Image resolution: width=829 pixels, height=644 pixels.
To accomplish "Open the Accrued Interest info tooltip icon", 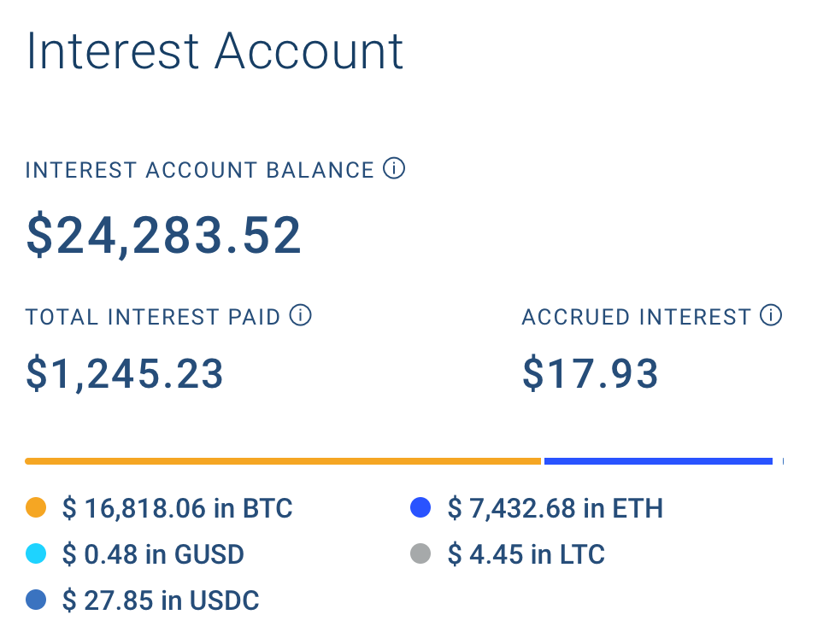I will (771, 315).
